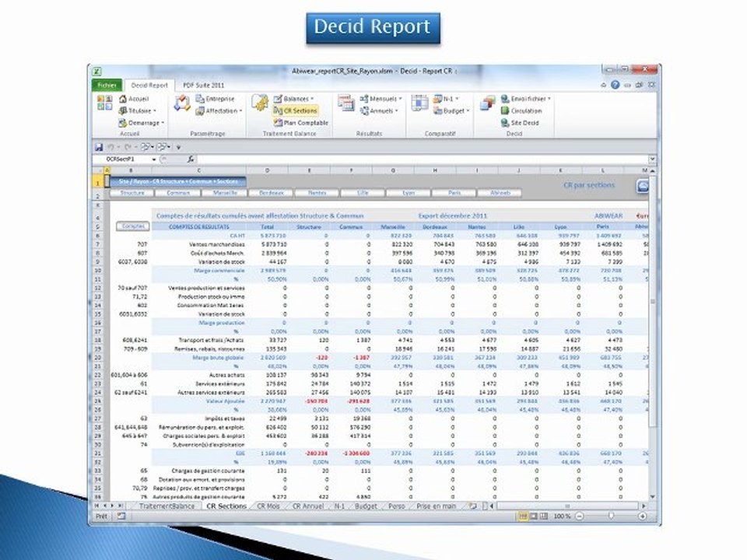The height and width of the screenshot is (560, 747).
Task: Click the Structure section button
Action: click(x=132, y=193)
